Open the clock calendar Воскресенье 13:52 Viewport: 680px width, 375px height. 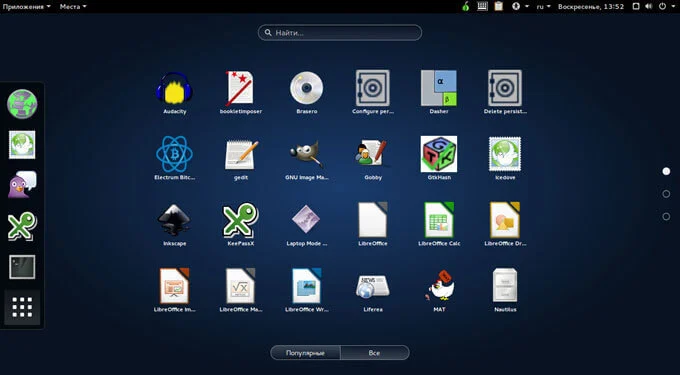click(x=591, y=7)
